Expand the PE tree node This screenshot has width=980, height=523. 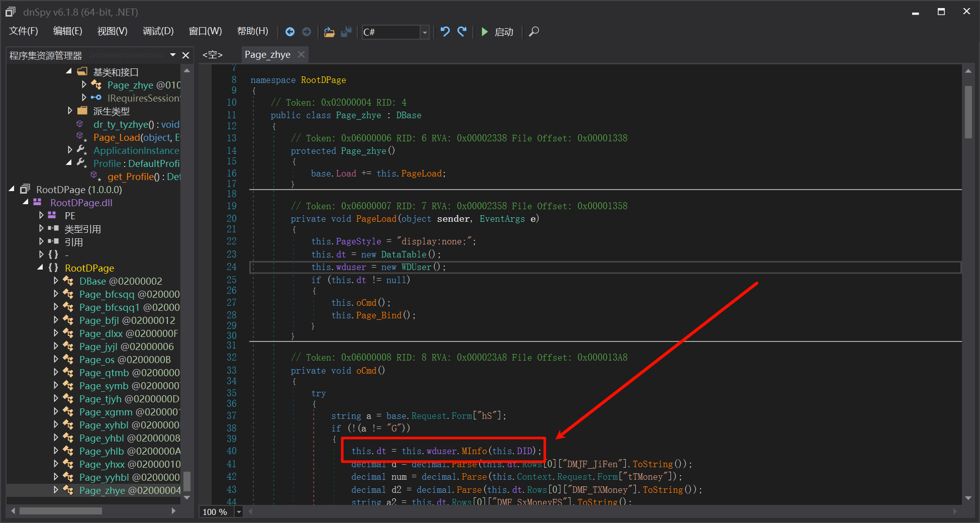coord(41,215)
